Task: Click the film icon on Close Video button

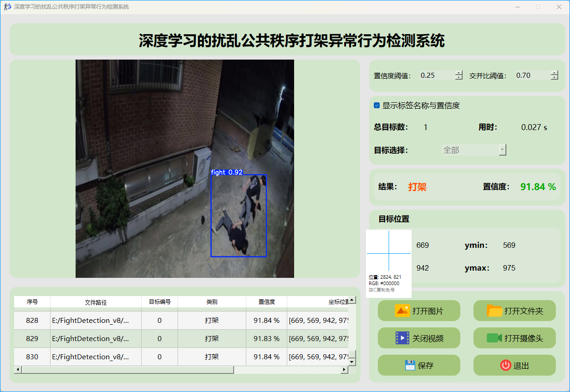Action: [x=402, y=338]
